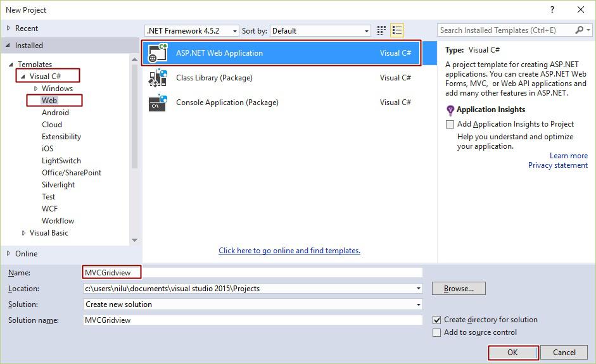Click the Browse... button
Screen dimensions: 596x364
click(x=459, y=289)
